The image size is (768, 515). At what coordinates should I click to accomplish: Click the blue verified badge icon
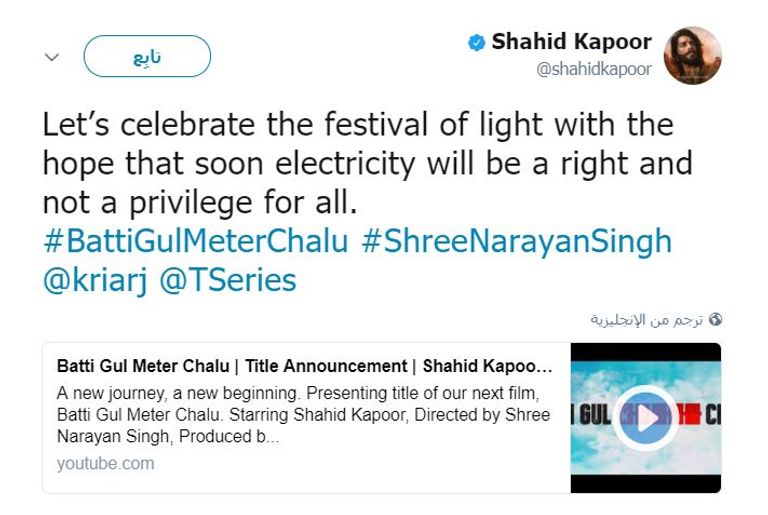[x=477, y=42]
